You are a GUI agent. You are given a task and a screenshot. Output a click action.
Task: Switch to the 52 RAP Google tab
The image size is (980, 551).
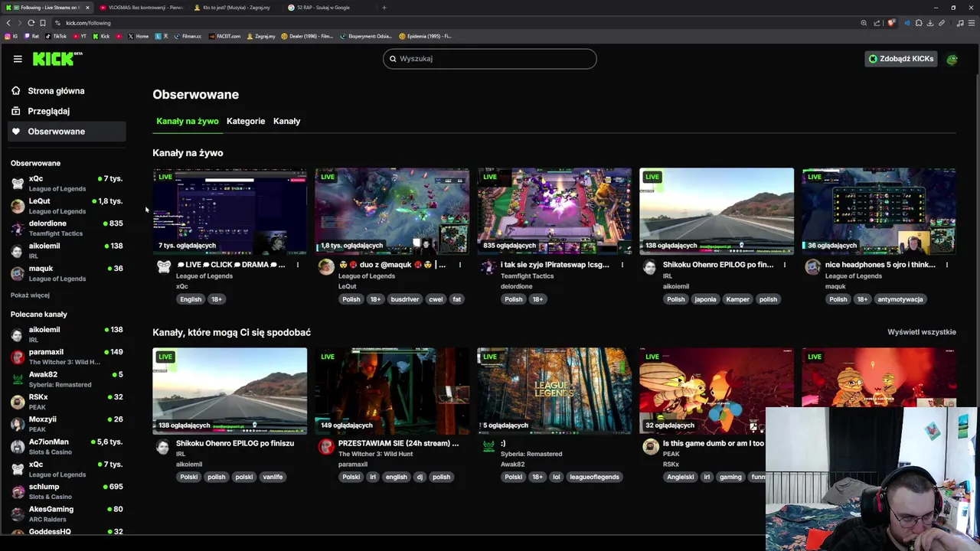[x=331, y=8]
